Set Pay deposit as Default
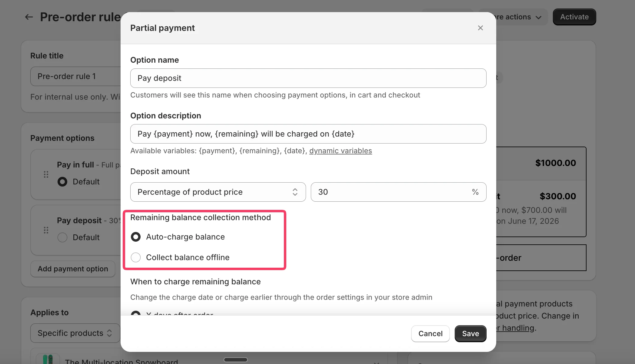This screenshot has width=635, height=364. [x=62, y=237]
